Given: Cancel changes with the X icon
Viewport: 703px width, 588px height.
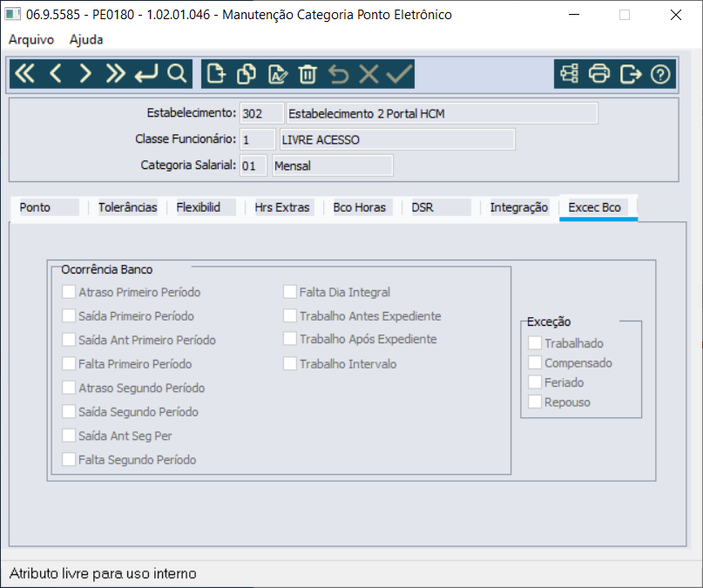Looking at the screenshot, I should point(368,73).
